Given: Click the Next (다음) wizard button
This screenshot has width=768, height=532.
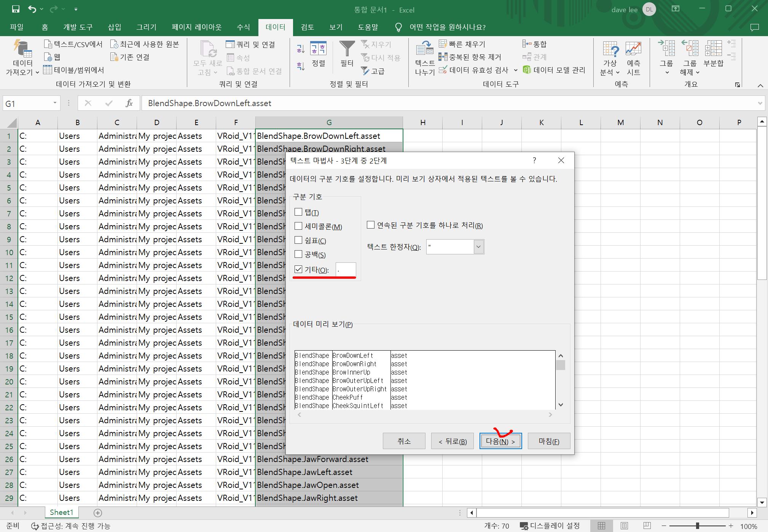Looking at the screenshot, I should 500,441.
